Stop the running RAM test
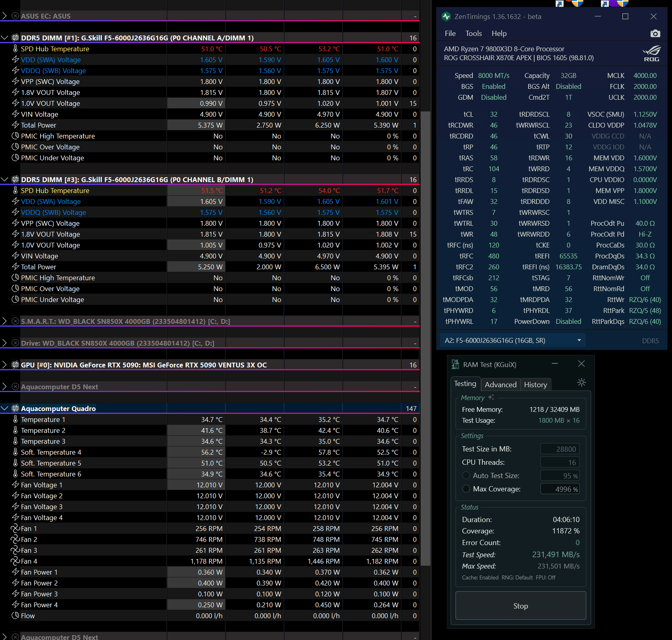The width and height of the screenshot is (672, 640). [x=520, y=606]
